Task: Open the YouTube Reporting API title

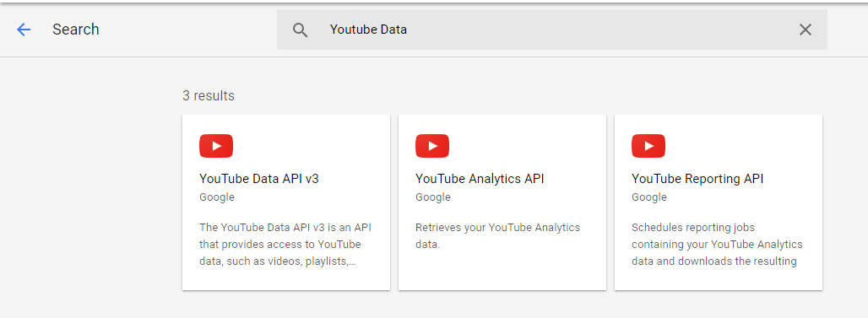Action: click(697, 179)
